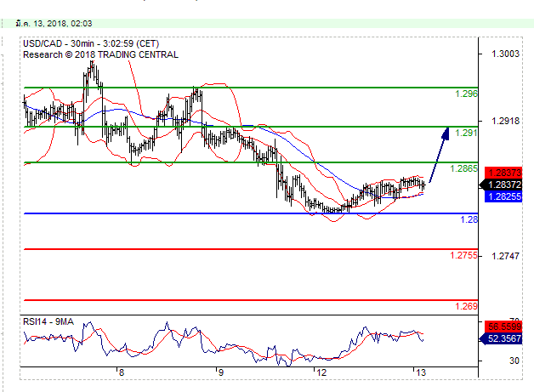The width and height of the screenshot is (534, 392).
Task: Click the blue 1.28 pivot level label
Action: coord(469,219)
